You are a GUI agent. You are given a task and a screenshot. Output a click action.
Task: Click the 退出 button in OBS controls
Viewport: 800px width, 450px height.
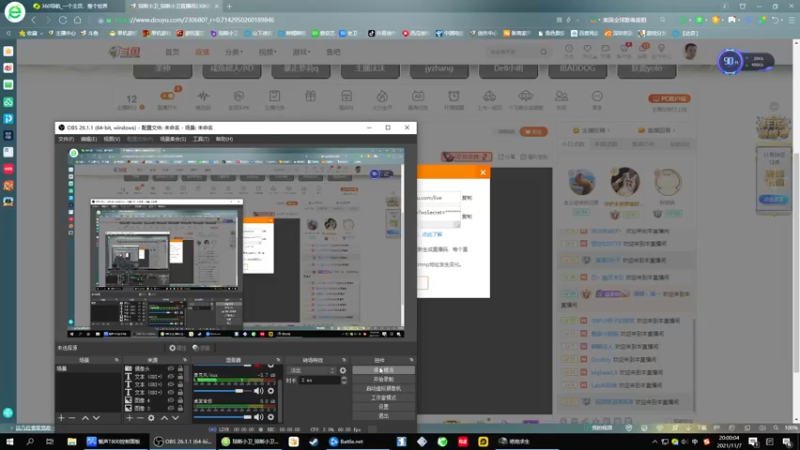pos(383,416)
